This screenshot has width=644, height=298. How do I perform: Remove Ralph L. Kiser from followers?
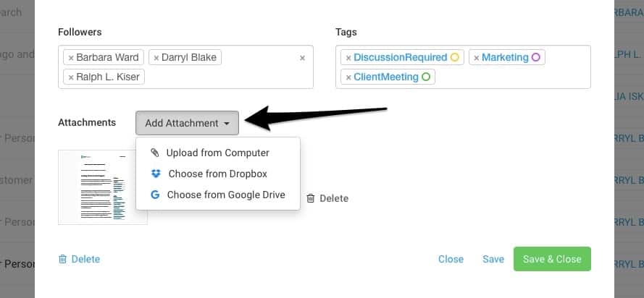(70, 77)
